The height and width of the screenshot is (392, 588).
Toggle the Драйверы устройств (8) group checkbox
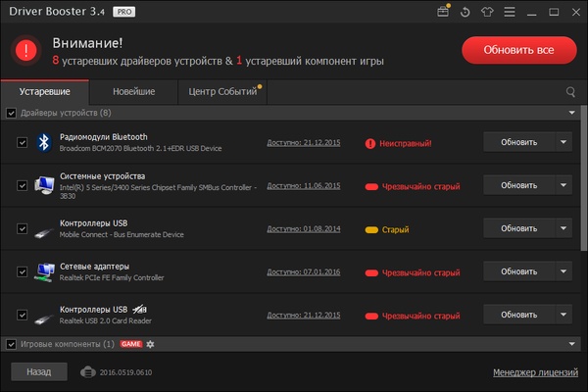pyautogui.click(x=12, y=113)
